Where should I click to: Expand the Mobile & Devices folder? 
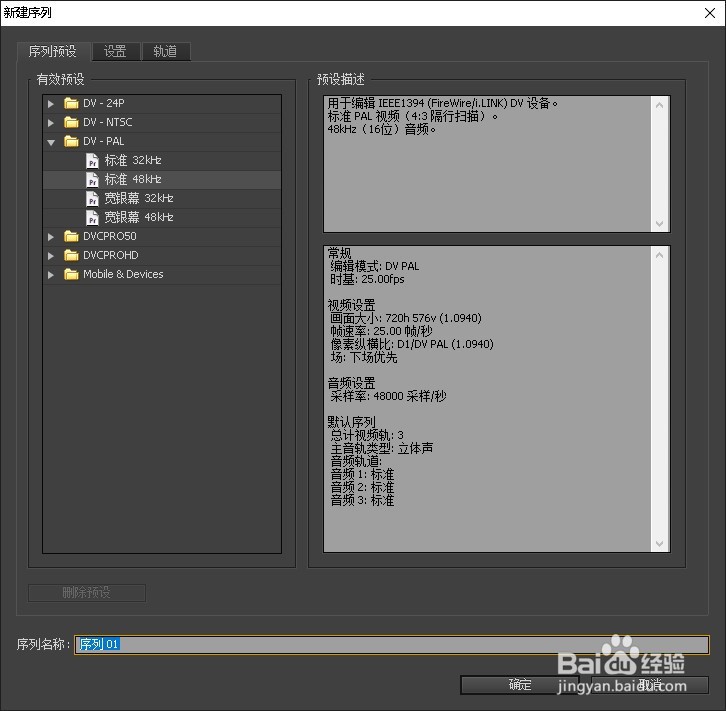pyautogui.click(x=51, y=275)
